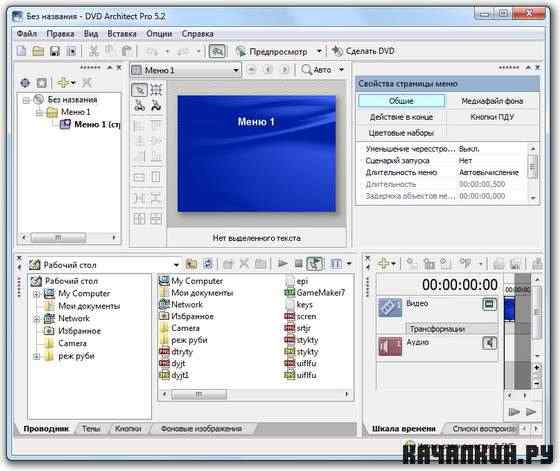The width and height of the screenshot is (560, 471).
Task: Click the Длительность меню value Автовычисление
Action: click(x=489, y=172)
